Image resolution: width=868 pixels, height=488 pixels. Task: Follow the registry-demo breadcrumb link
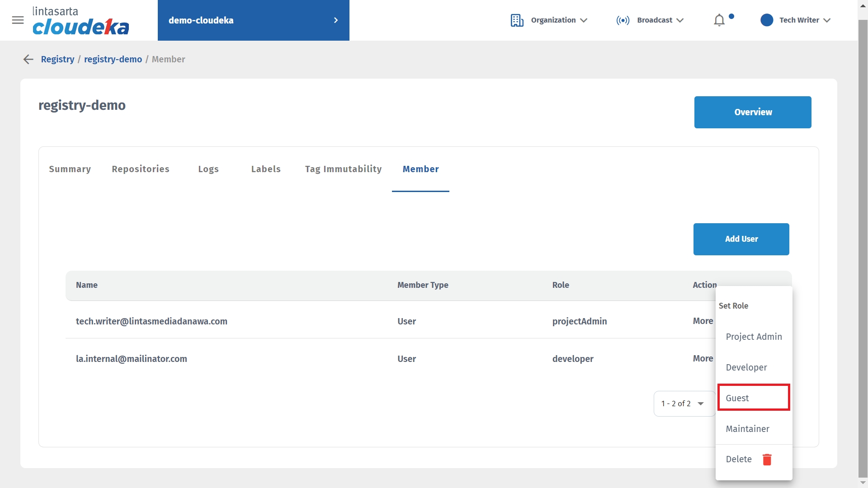(x=113, y=59)
